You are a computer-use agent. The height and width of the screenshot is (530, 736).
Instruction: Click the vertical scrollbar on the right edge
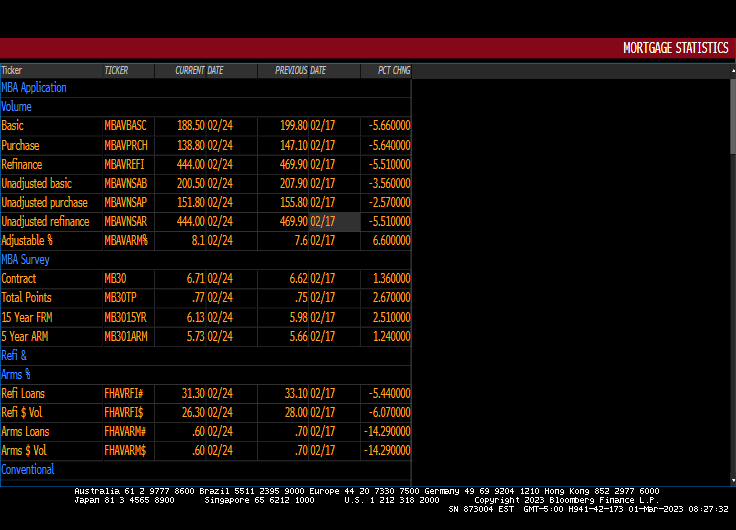731,110
